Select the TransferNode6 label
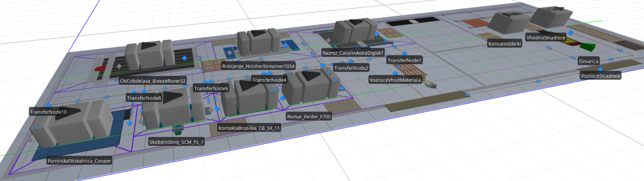 (x=211, y=88)
